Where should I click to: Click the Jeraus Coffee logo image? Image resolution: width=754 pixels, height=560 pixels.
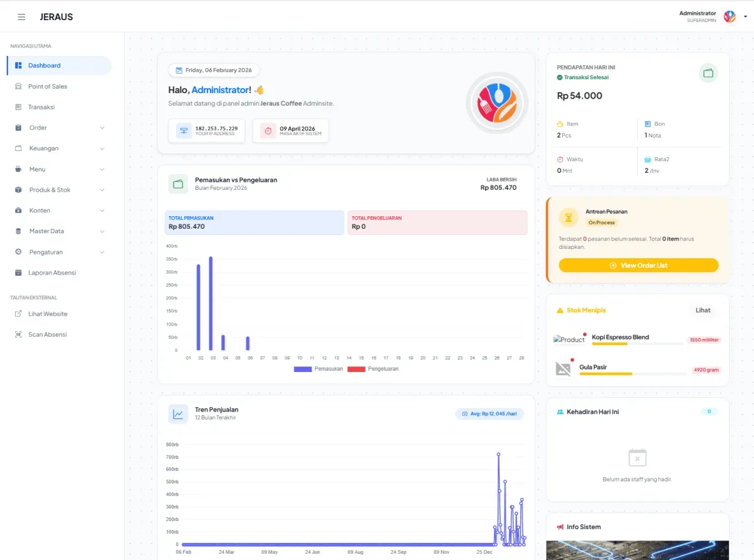tap(497, 103)
